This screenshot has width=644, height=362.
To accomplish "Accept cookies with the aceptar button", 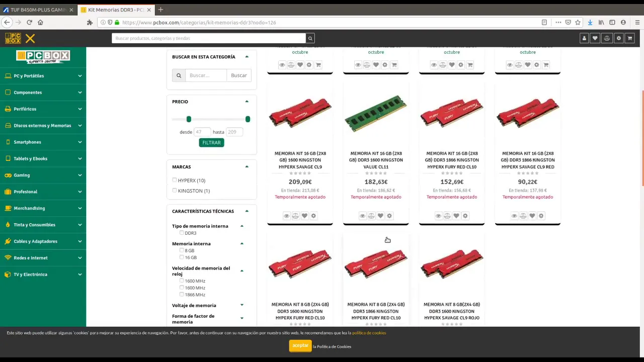I will [x=300, y=346].
